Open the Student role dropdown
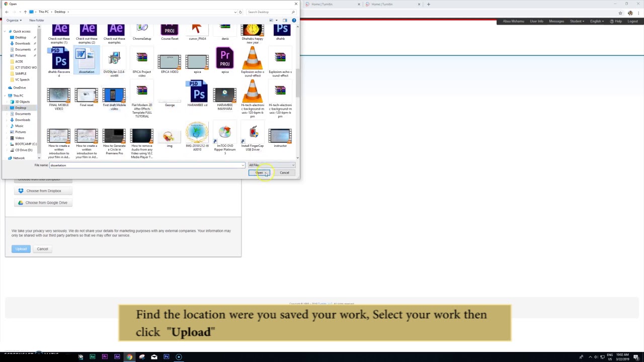 click(577, 21)
